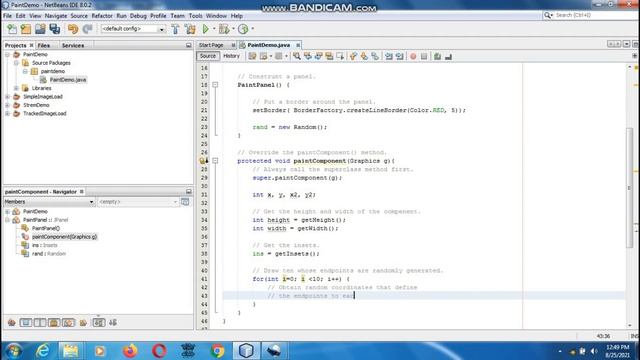Collapse the PaintPanel constructor code fold
640x360 pixels.
point(215,85)
